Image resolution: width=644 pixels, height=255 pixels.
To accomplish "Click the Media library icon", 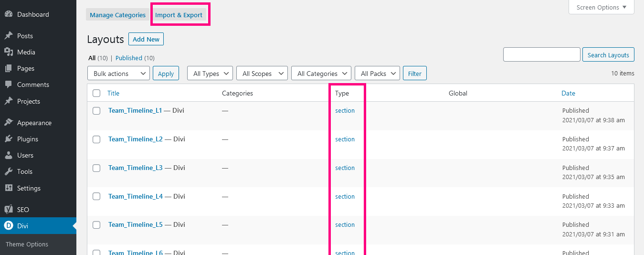I will click(x=8, y=52).
